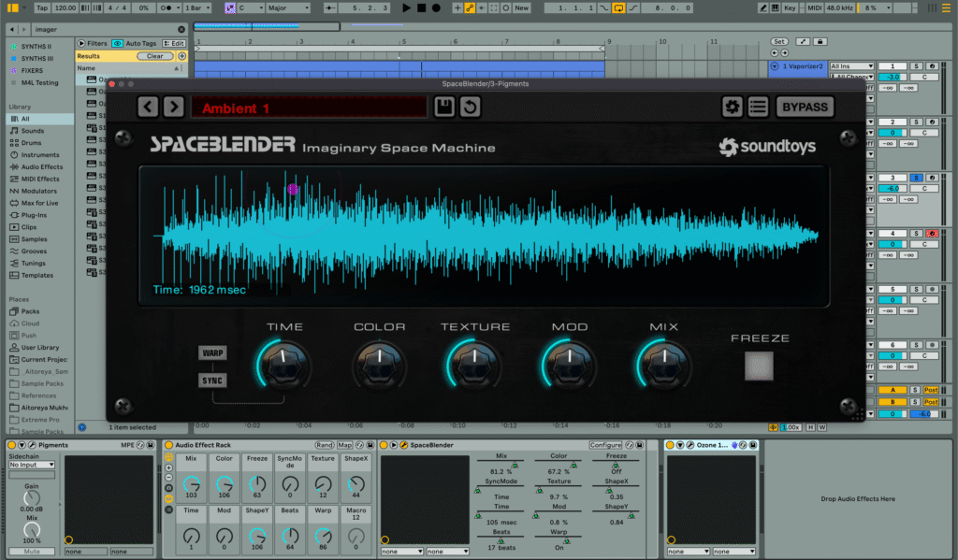Click the Configure button in SpaceBlender device
This screenshot has width=958, height=560.
[605, 445]
